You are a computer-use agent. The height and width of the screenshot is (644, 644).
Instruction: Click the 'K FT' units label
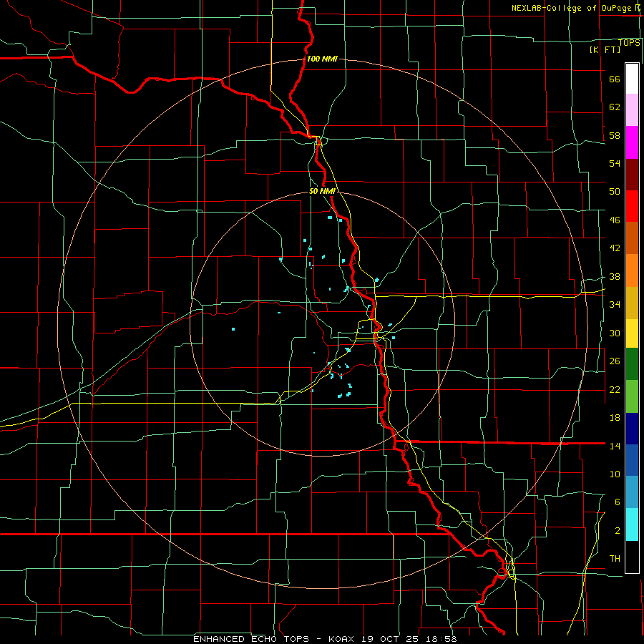[x=605, y=49]
